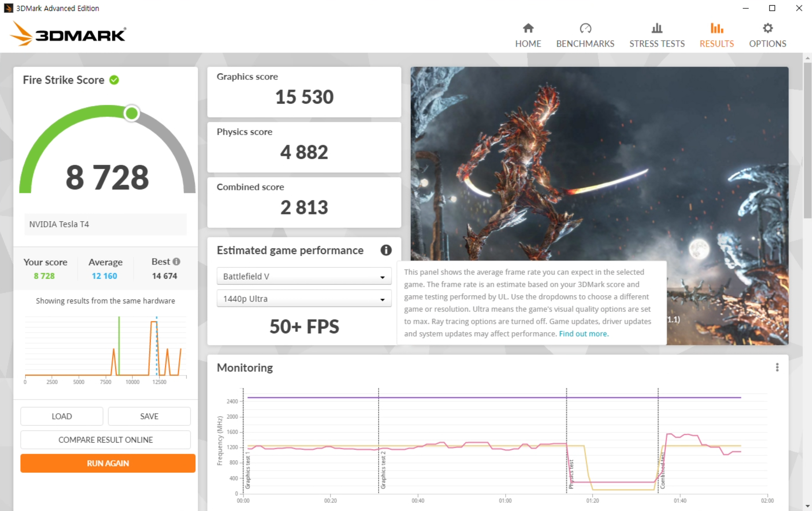
Task: Minimize the 3DMark window
Action: pyautogui.click(x=745, y=8)
